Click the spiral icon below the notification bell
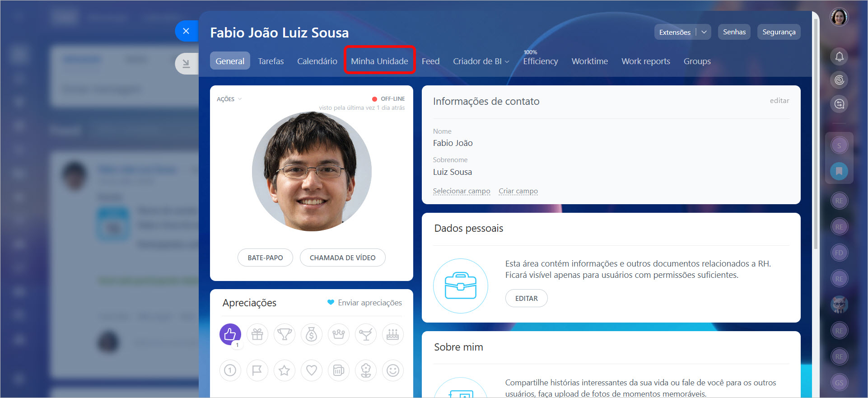This screenshot has height=398, width=868. click(839, 80)
